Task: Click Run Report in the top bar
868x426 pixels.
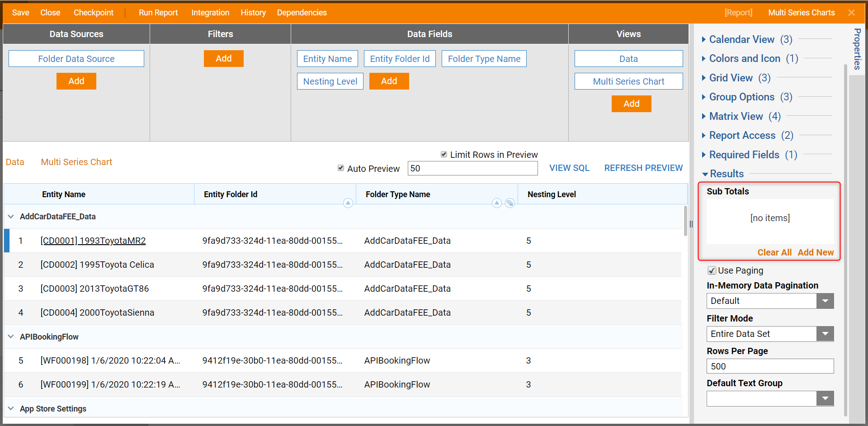Action: click(158, 13)
